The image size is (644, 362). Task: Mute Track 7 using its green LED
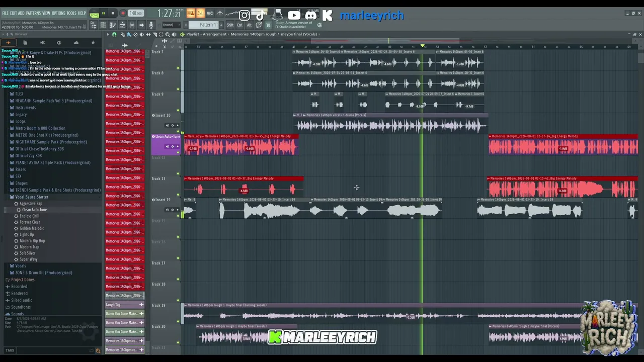(x=178, y=68)
